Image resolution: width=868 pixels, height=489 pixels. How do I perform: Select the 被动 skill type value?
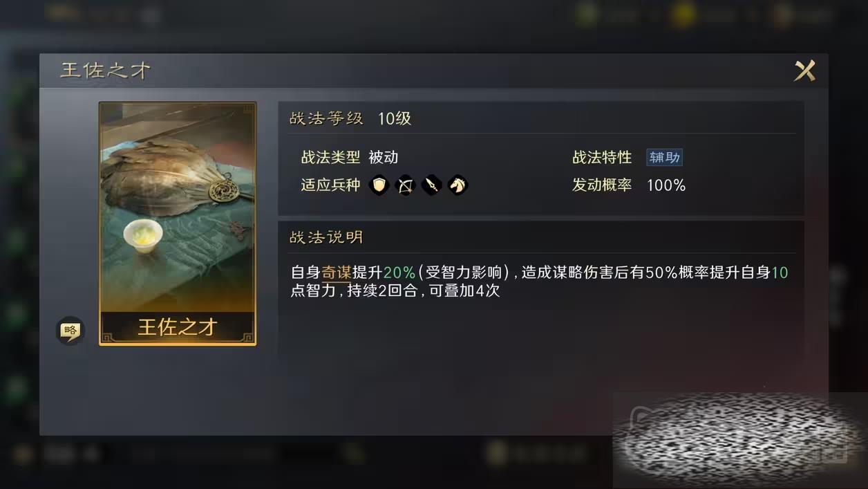point(384,158)
